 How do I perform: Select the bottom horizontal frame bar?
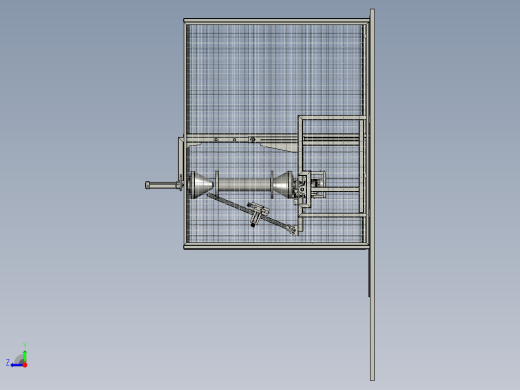click(x=277, y=246)
